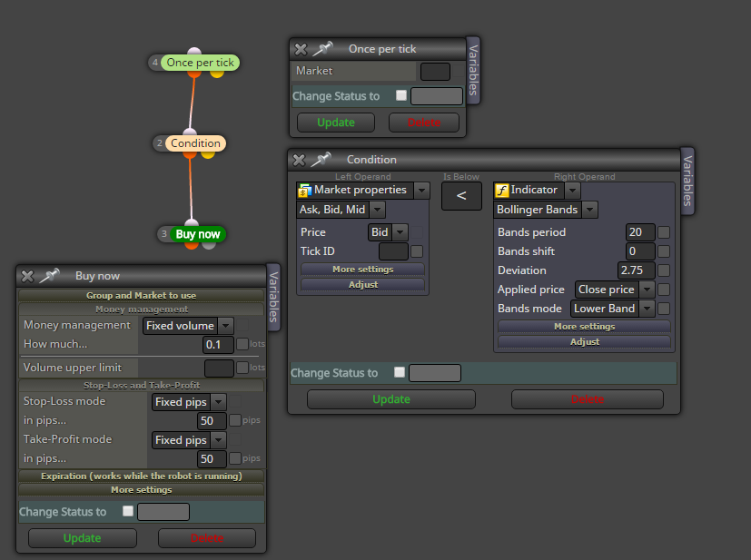
Task: Click the Take-Profit in pips value field
Action: [212, 459]
